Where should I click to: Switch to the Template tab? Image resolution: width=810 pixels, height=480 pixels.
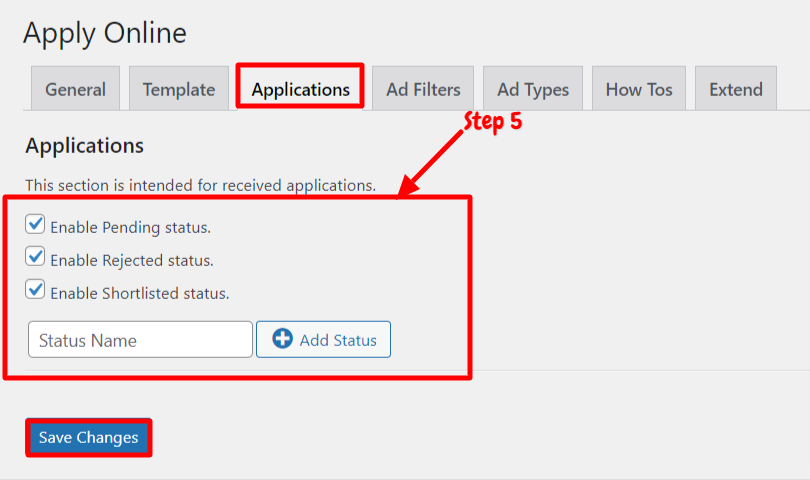[x=179, y=88]
